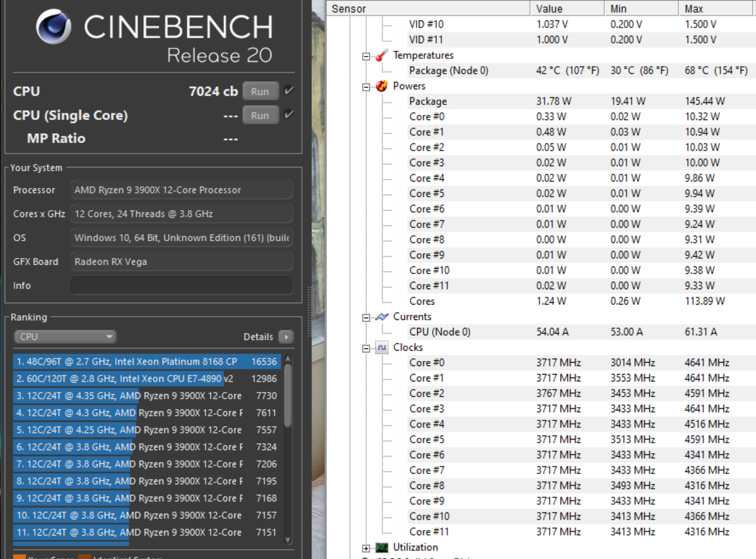The width and height of the screenshot is (756, 559).
Task: Click the ranking list scrollbar thumb
Action: 288,396
